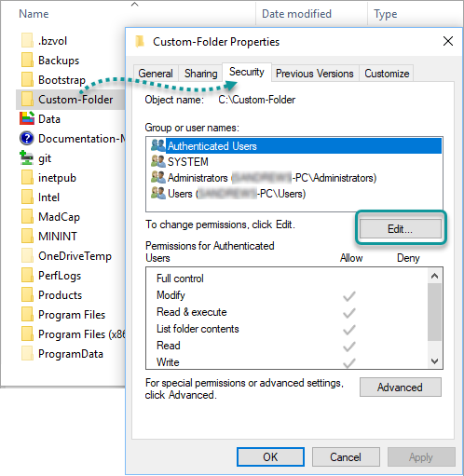Select the Users group icon

pyautogui.click(x=158, y=193)
